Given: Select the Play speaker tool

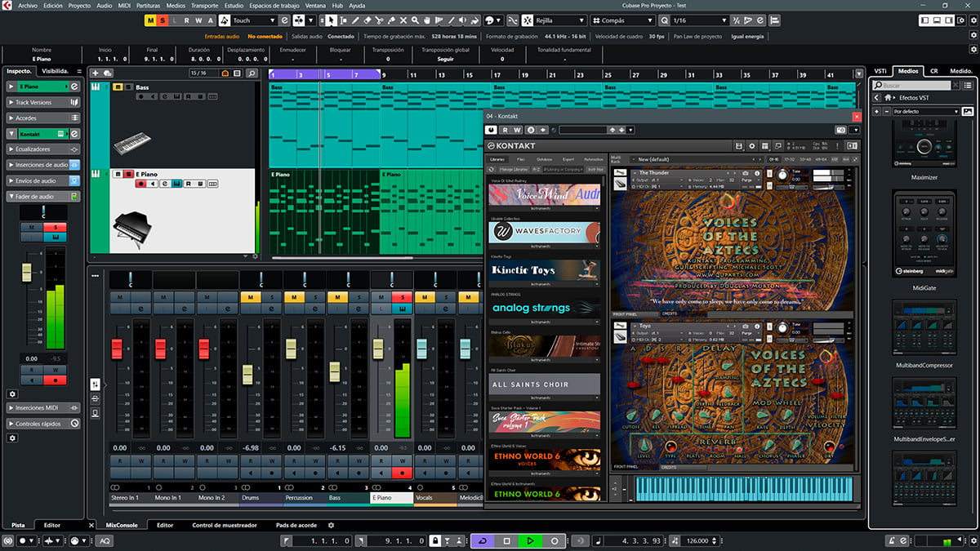Looking at the screenshot, I should [x=462, y=20].
